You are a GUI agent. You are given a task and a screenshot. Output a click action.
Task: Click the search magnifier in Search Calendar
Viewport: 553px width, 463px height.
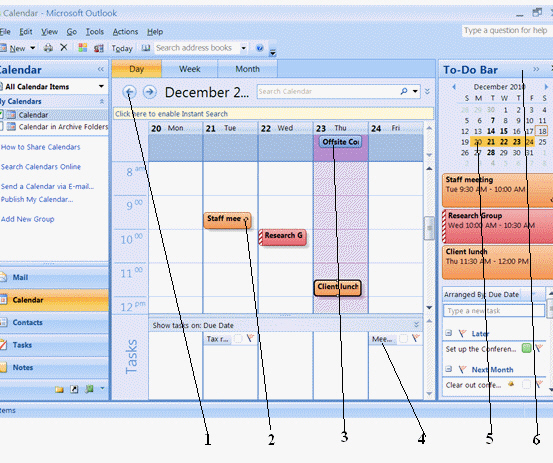click(x=404, y=91)
